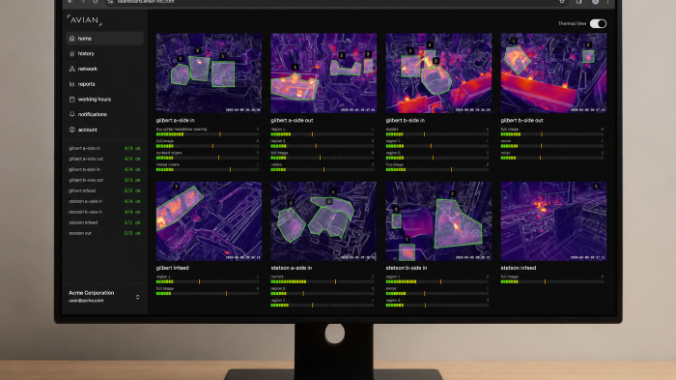The height and width of the screenshot is (380, 676).
Task: Click the user@acme.com email text
Action: 86,301
